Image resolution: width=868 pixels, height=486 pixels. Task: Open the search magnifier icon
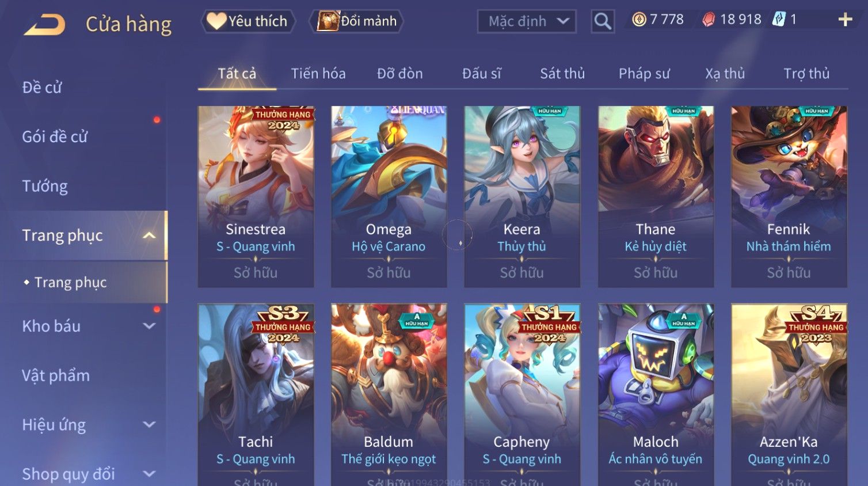point(603,21)
